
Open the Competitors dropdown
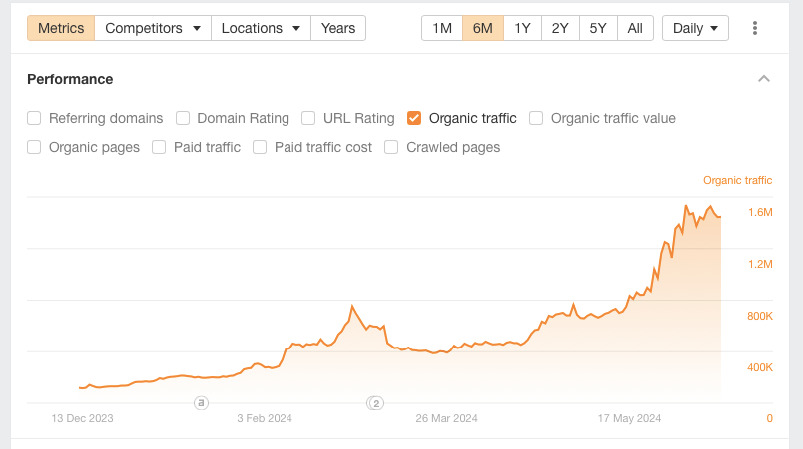152,28
